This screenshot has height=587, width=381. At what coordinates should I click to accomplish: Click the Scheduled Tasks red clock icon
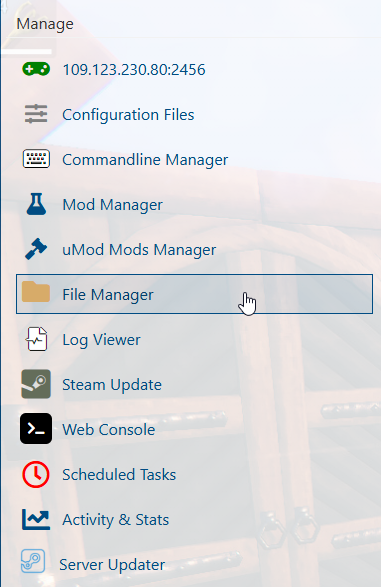coord(36,474)
